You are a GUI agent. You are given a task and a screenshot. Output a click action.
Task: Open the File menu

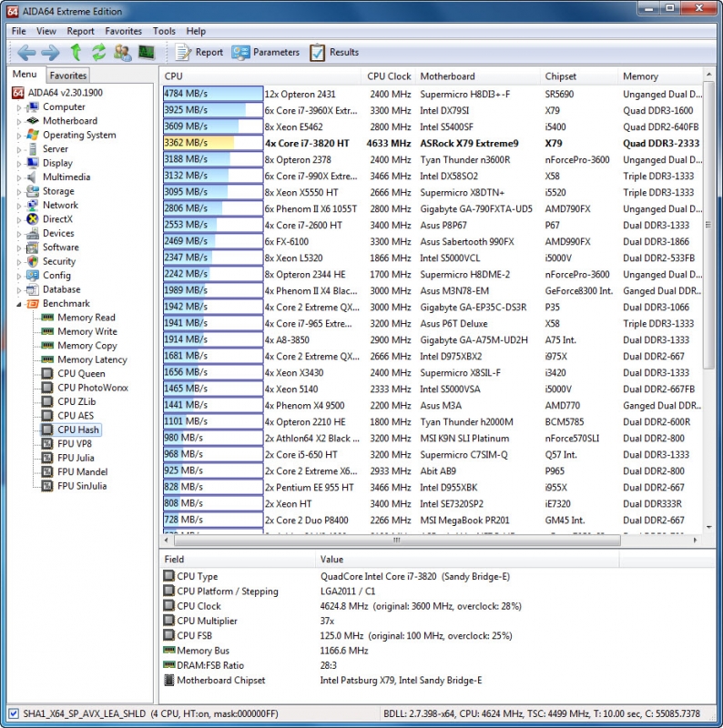[x=18, y=31]
